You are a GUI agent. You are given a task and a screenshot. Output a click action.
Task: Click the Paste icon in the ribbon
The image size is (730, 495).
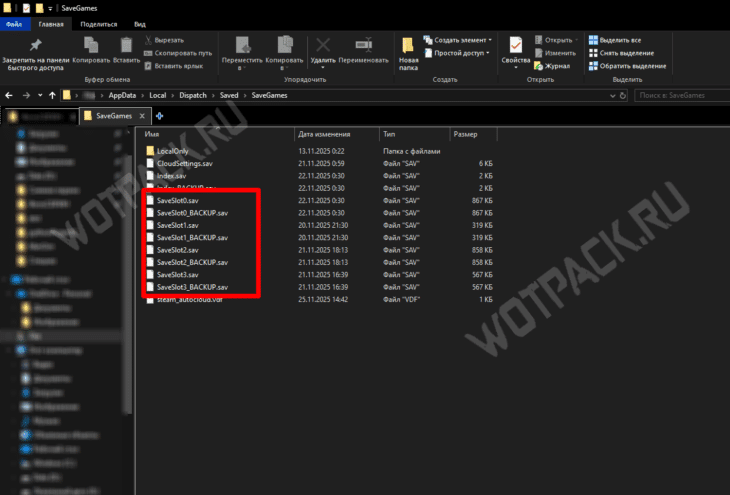point(126,45)
